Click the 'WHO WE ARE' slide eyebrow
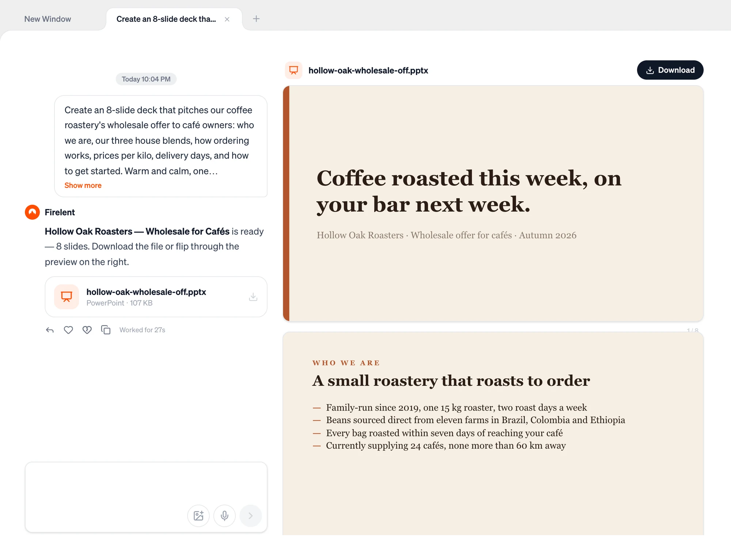 (346, 363)
